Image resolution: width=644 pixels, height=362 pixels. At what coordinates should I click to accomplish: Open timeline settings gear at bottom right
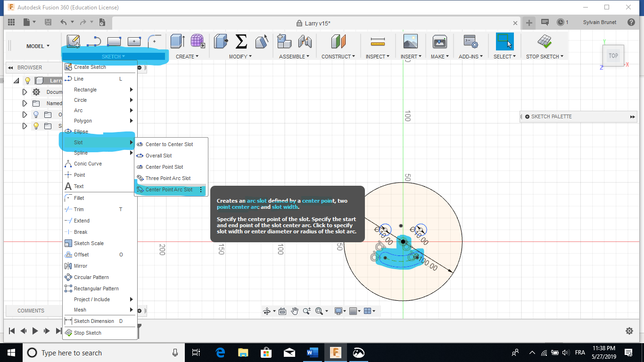(x=629, y=331)
